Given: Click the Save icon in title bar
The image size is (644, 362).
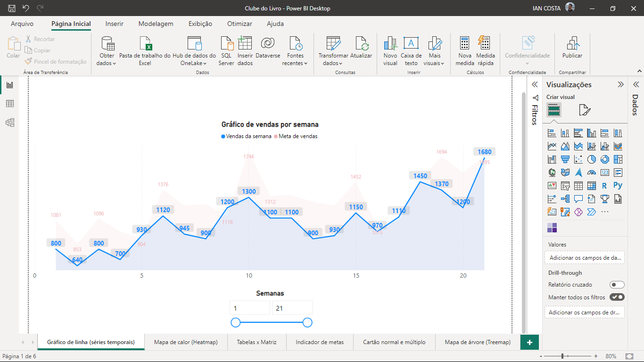Looking at the screenshot, I should (12, 8).
